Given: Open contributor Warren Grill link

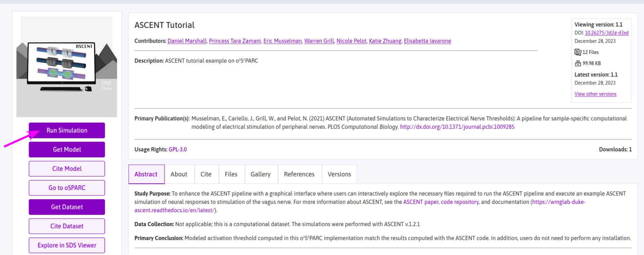Looking at the screenshot, I should 319,41.
